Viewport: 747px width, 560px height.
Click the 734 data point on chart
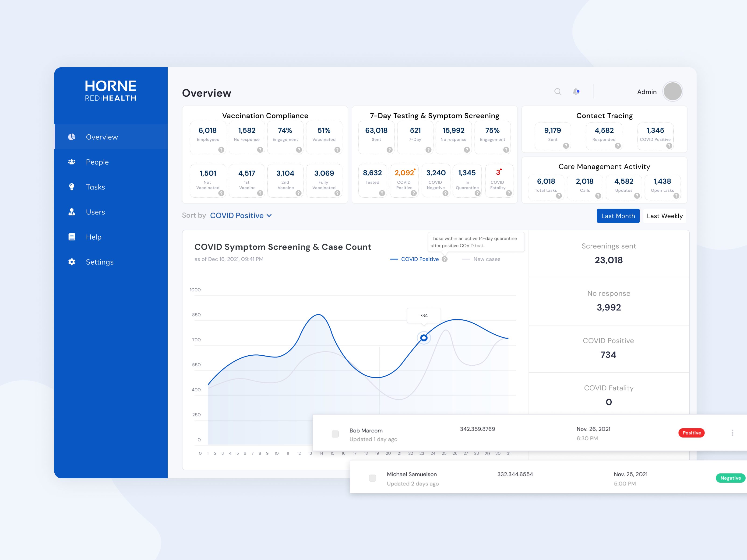coord(424,338)
